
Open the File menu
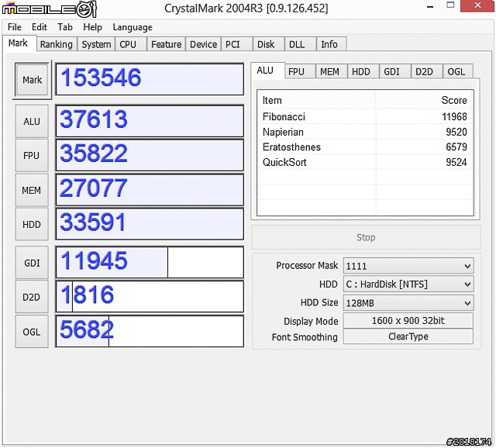[15, 27]
